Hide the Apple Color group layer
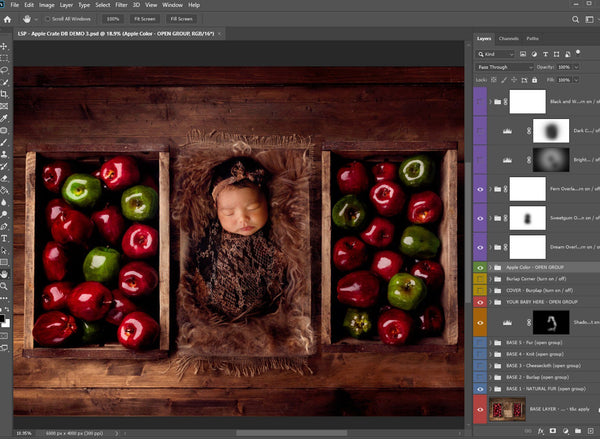600x439 pixels. point(480,268)
